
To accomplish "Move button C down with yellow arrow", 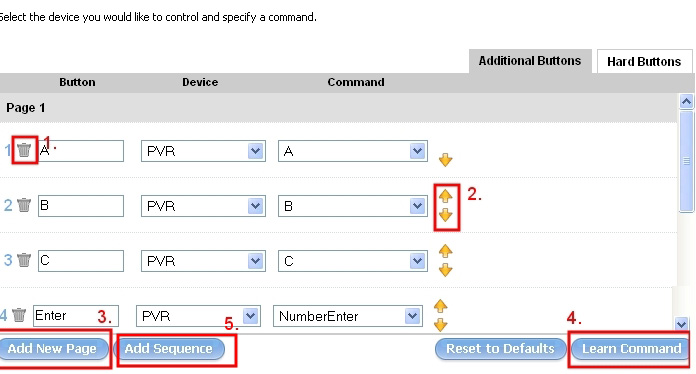I will (x=446, y=270).
